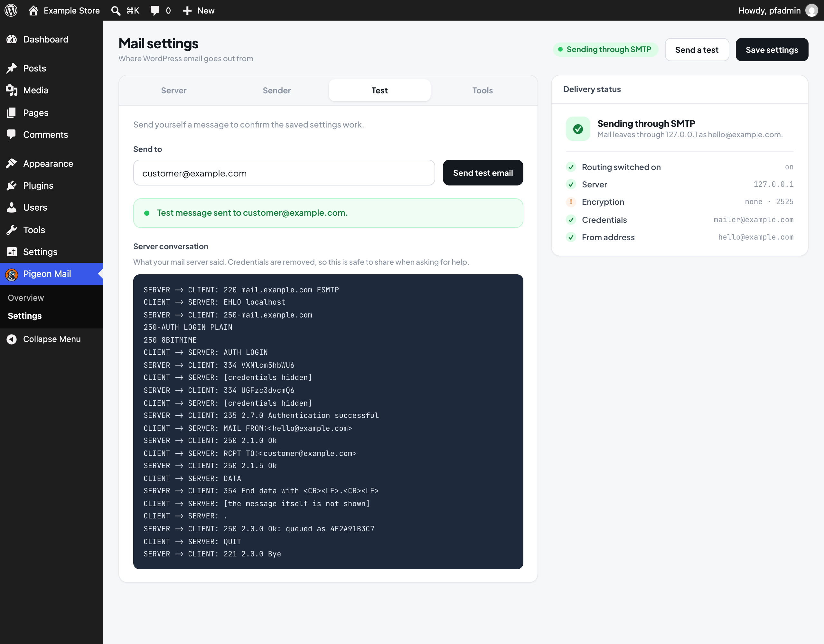
Task: Click the Pigeon Mail logo icon
Action: click(x=12, y=275)
